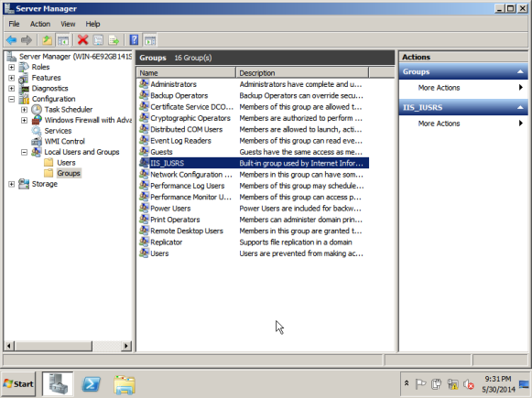Open the View menu
This screenshot has width=532, height=398.
pos(68,24)
